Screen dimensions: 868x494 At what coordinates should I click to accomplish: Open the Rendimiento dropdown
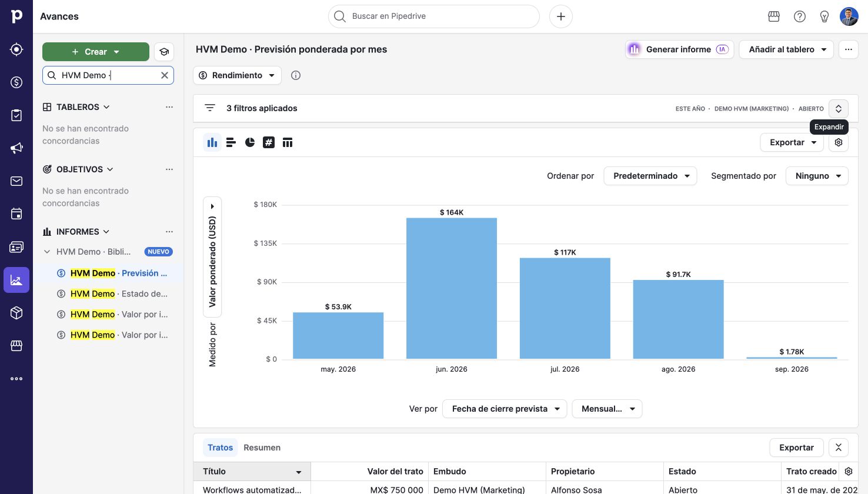(237, 75)
